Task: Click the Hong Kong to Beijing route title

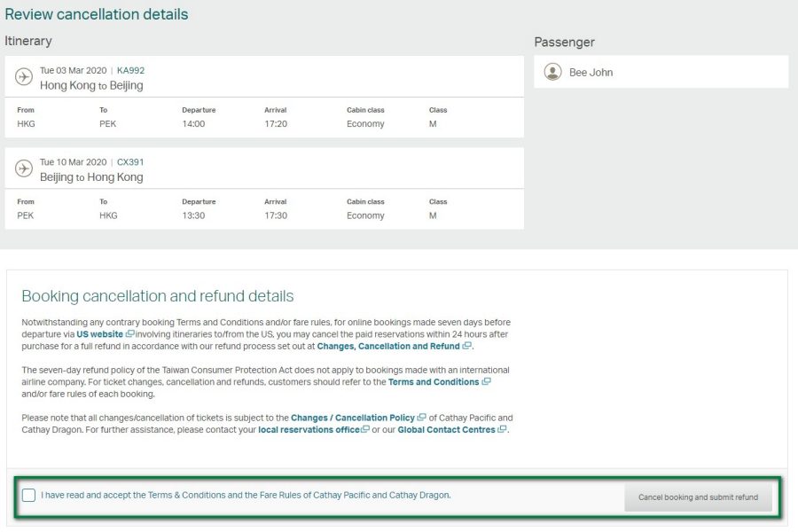Action: (91, 85)
